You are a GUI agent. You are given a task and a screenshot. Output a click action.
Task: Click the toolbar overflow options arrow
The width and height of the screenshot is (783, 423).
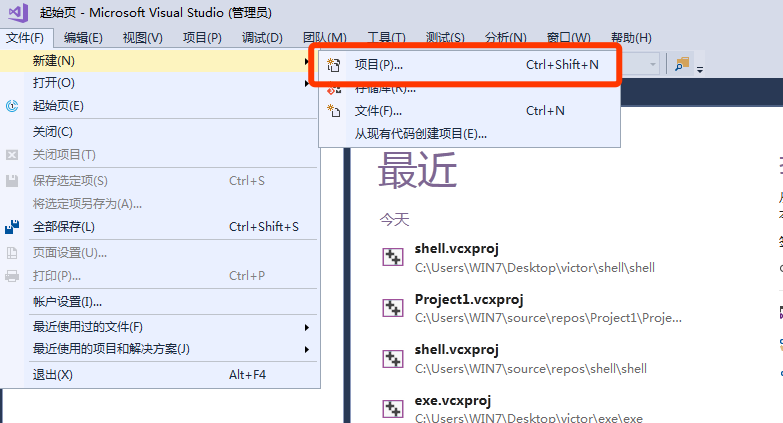pos(700,68)
